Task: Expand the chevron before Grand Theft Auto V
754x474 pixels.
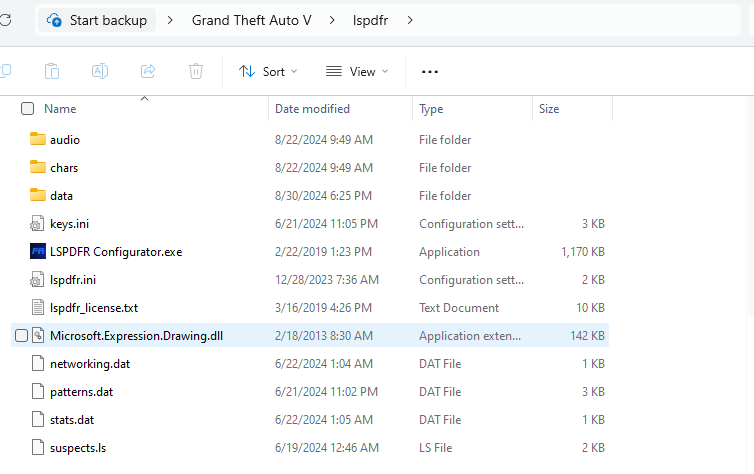Action: tap(173, 20)
